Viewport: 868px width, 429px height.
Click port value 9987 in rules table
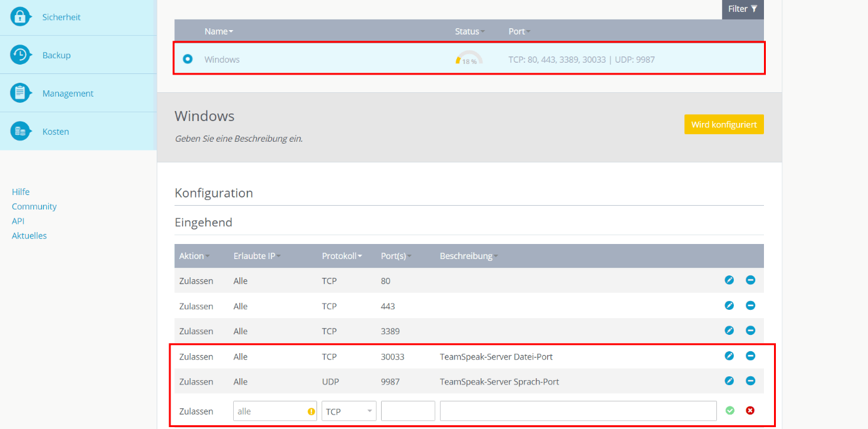point(390,381)
